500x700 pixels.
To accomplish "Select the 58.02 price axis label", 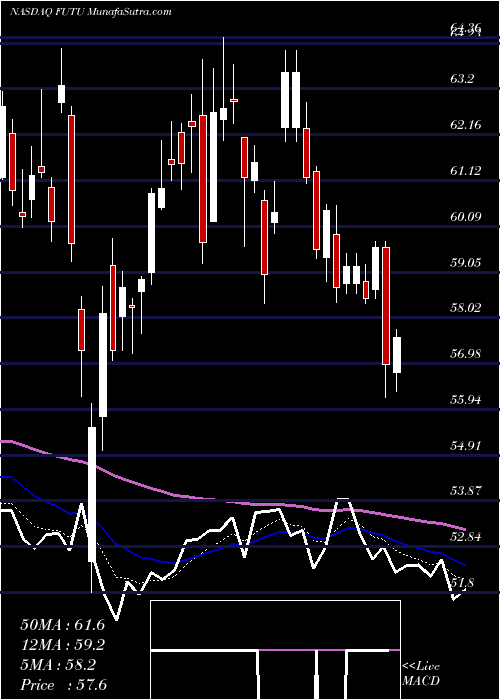I will pos(466,308).
